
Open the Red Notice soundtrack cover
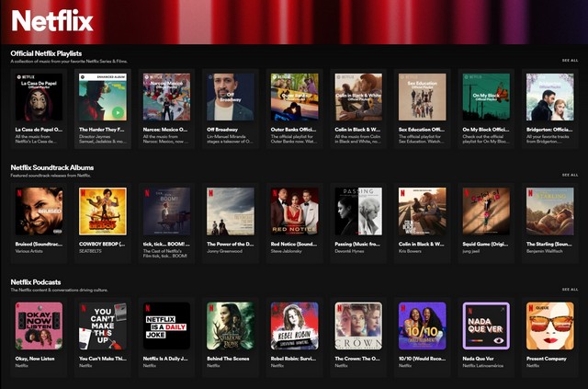pyautogui.click(x=294, y=212)
